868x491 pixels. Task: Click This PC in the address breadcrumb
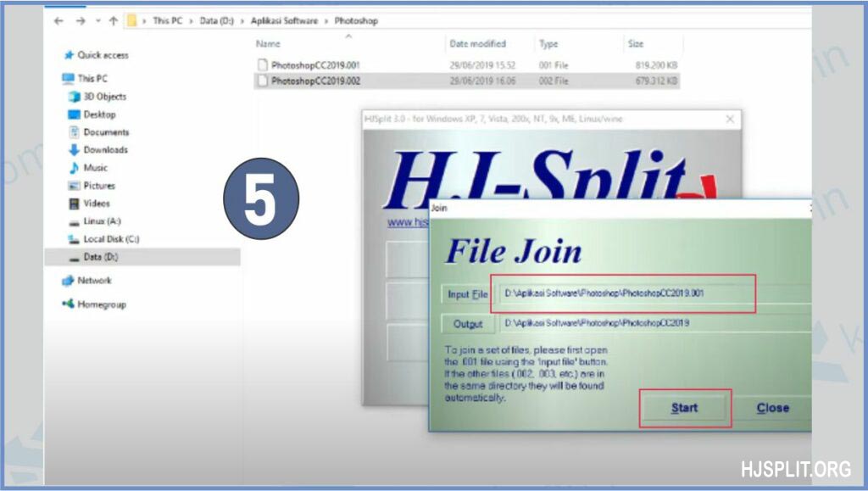[167, 21]
